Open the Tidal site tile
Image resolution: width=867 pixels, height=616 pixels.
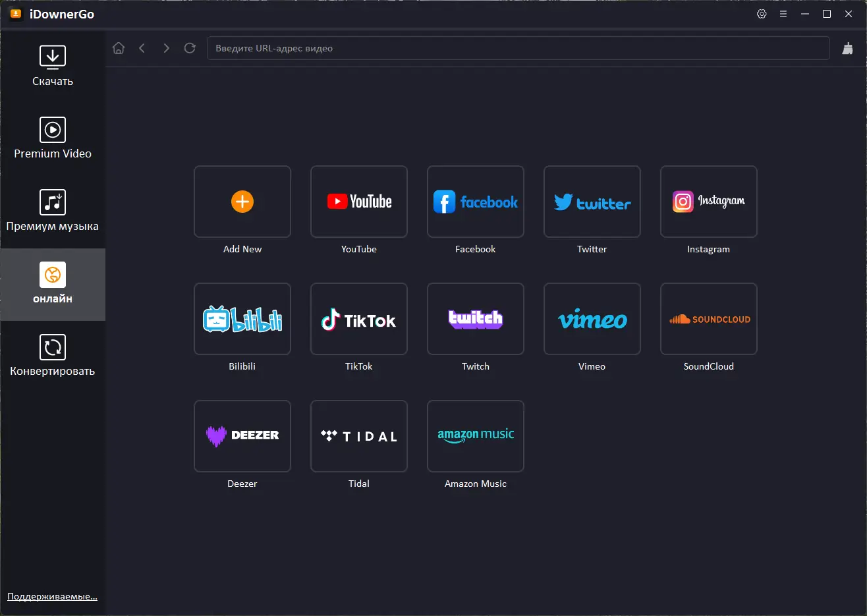359,436
